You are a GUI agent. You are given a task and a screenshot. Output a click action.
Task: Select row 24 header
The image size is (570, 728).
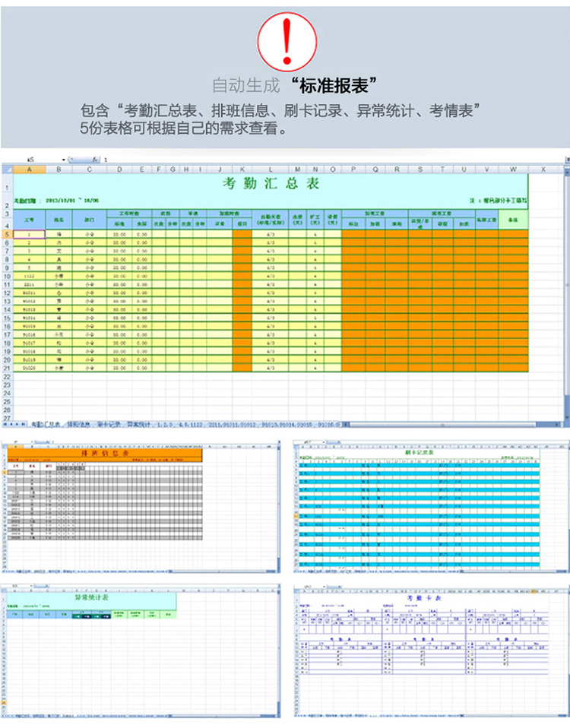8,393
